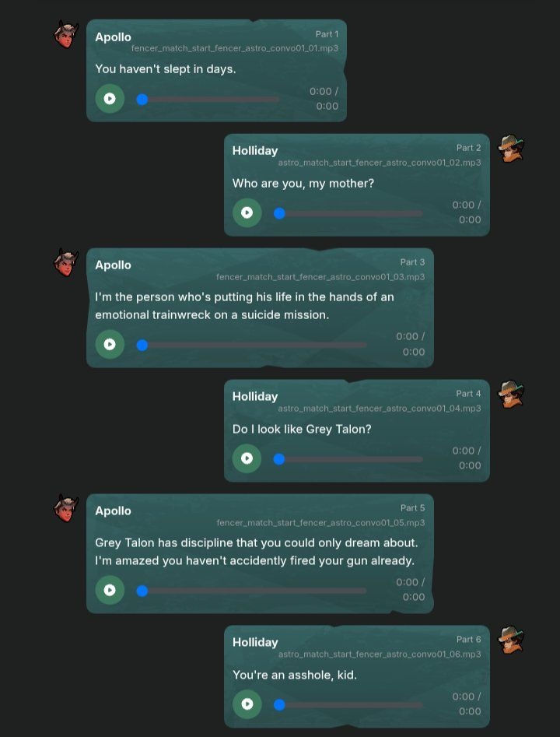Play Holliday's Part 4 audio clip
Viewport: 560px width, 737px height.
[247, 458]
